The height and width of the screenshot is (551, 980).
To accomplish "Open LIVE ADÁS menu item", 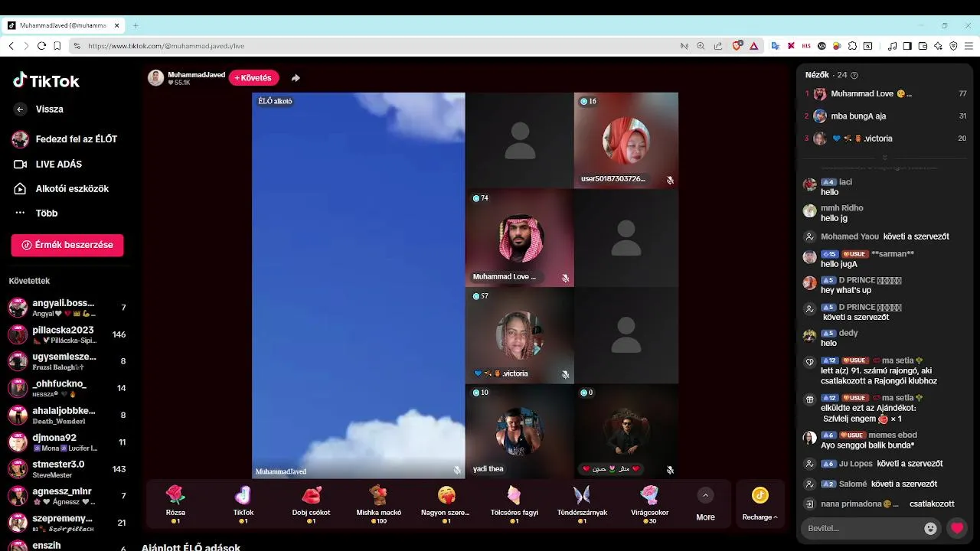I will point(47,164).
